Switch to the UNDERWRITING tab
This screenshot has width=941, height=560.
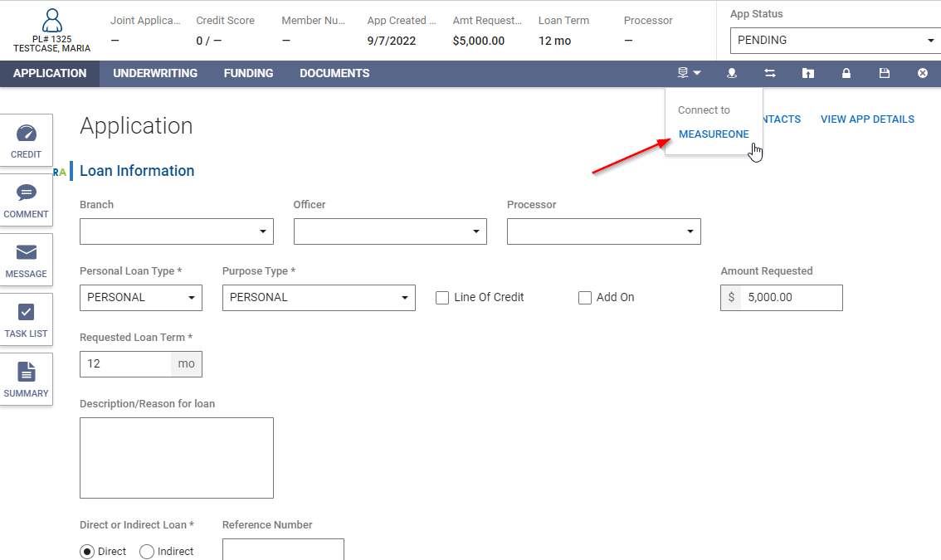pyautogui.click(x=155, y=73)
